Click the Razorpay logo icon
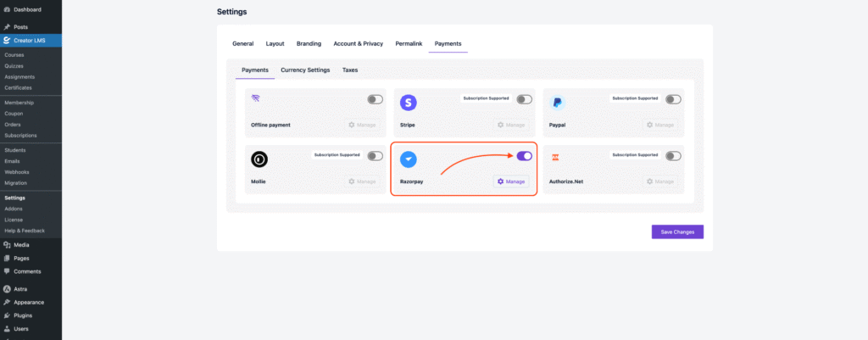 [x=409, y=159]
